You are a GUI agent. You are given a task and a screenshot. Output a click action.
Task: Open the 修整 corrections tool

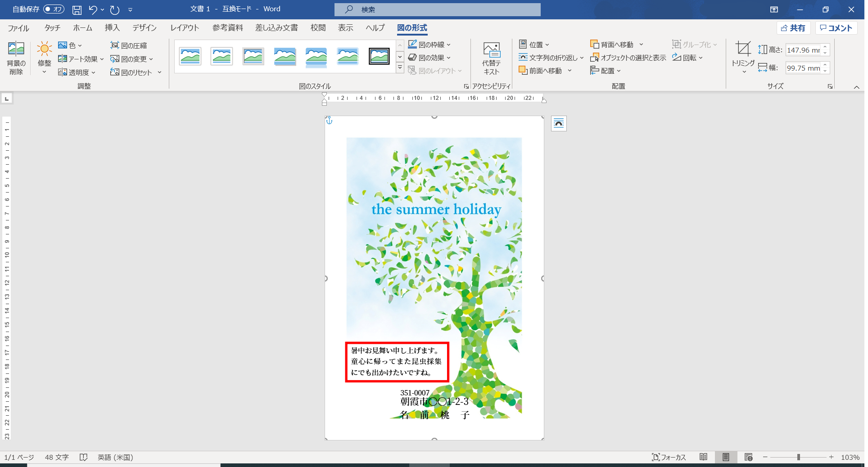[44, 58]
